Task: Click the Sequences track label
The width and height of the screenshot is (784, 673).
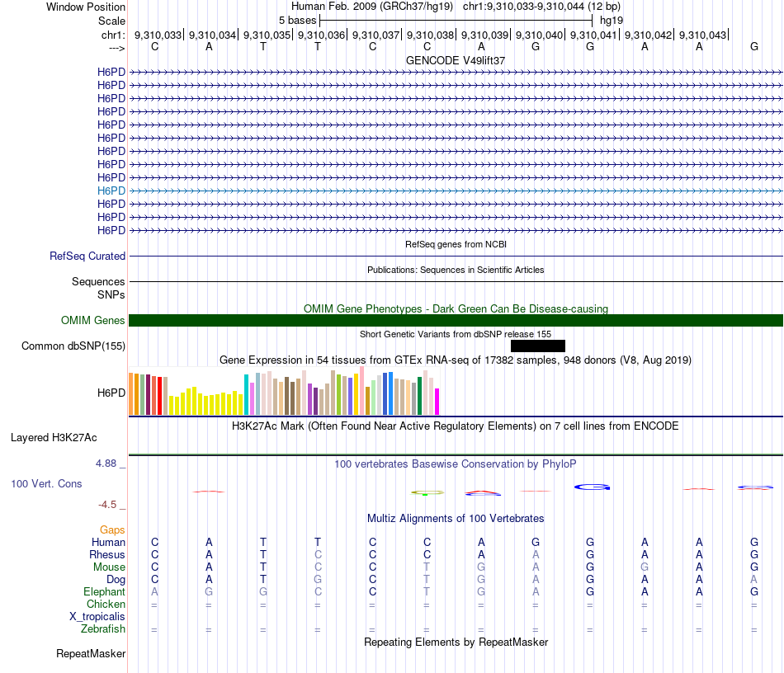Action: point(98,282)
